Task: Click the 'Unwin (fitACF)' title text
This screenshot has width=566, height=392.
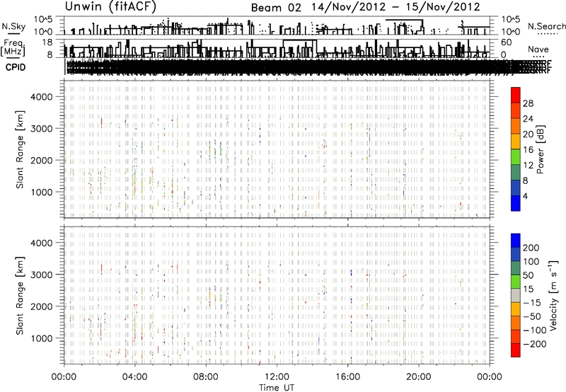Action: (x=110, y=6)
